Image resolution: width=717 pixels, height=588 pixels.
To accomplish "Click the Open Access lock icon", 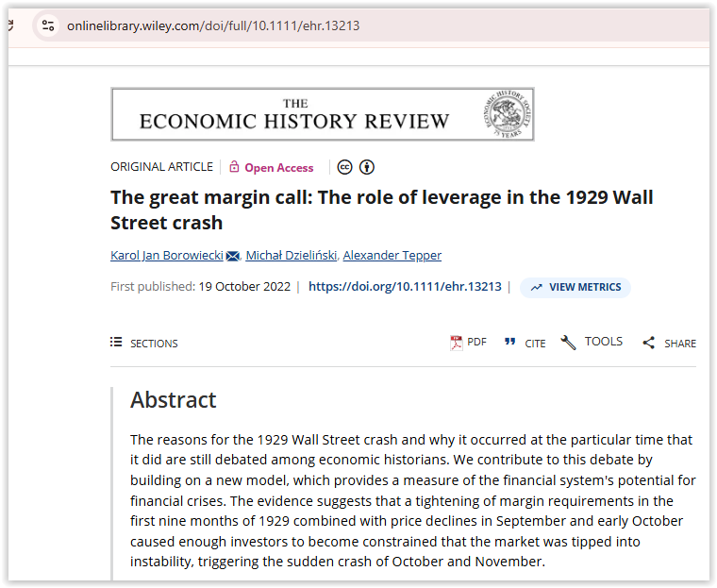I will [x=234, y=166].
